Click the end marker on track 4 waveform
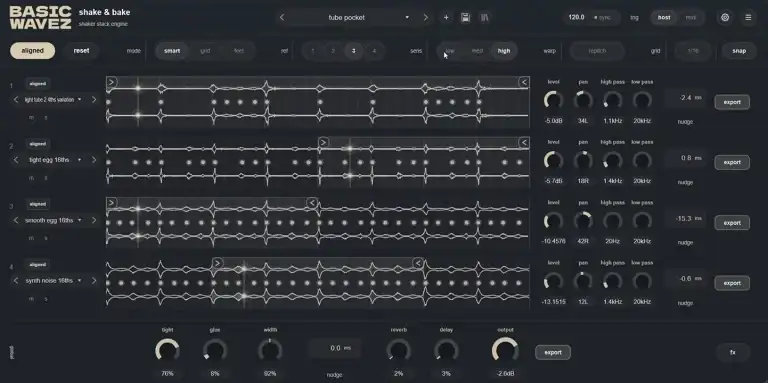The image size is (768, 383). 418,263
